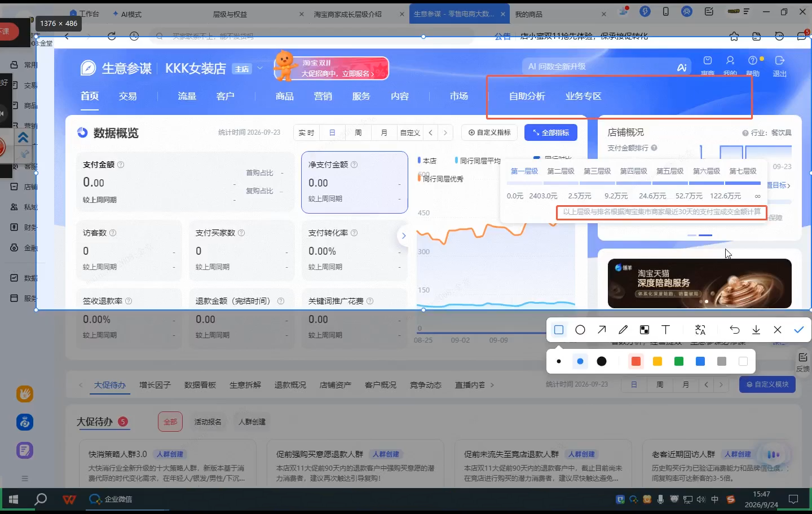
Task: Pick the green annotation color
Action: [x=679, y=361]
